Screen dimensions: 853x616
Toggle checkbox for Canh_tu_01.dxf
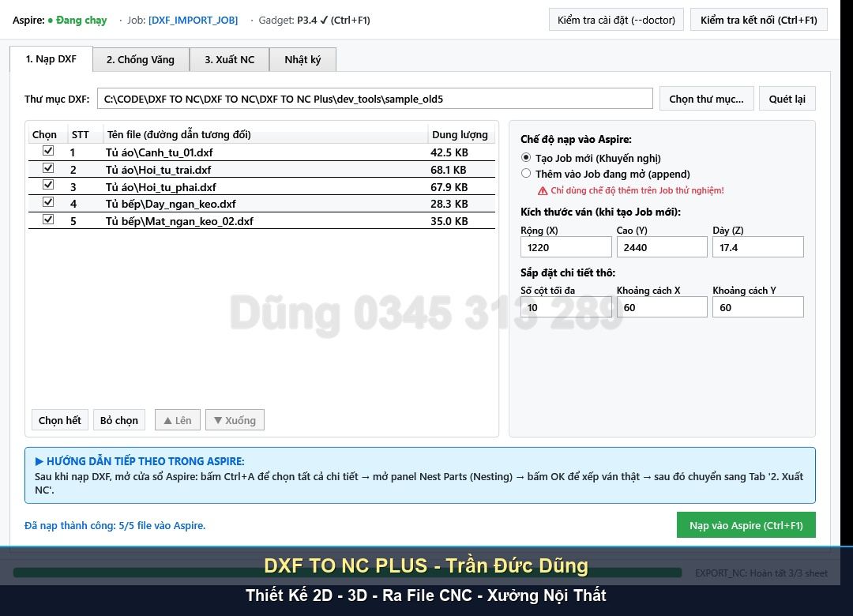tap(48, 151)
